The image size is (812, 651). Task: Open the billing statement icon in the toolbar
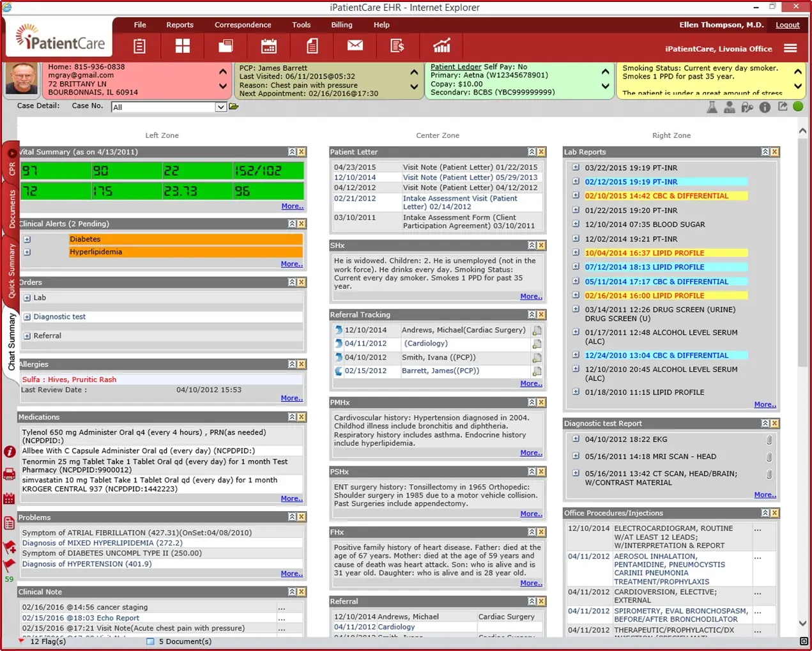coord(398,46)
